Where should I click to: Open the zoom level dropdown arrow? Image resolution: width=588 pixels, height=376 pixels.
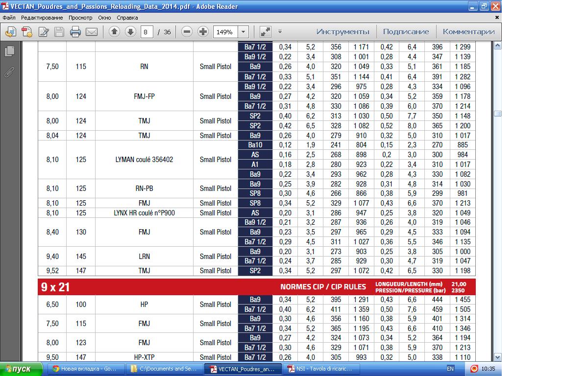click(243, 32)
